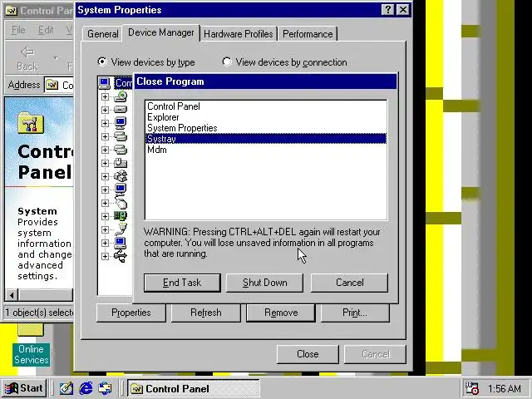Select Explorer in task list

(266, 117)
